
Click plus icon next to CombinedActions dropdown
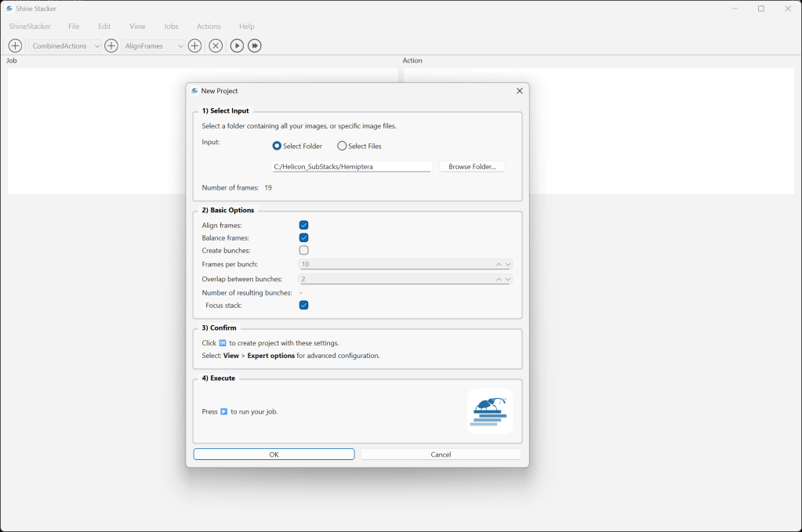click(111, 46)
